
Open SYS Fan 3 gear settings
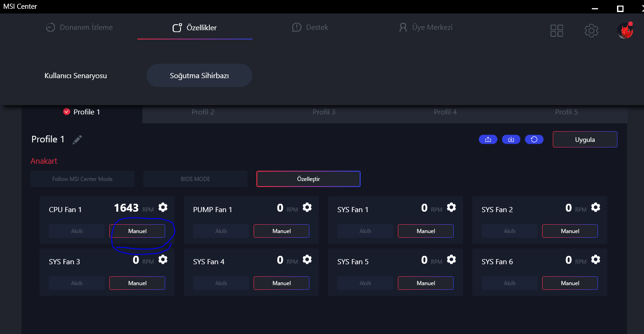163,260
